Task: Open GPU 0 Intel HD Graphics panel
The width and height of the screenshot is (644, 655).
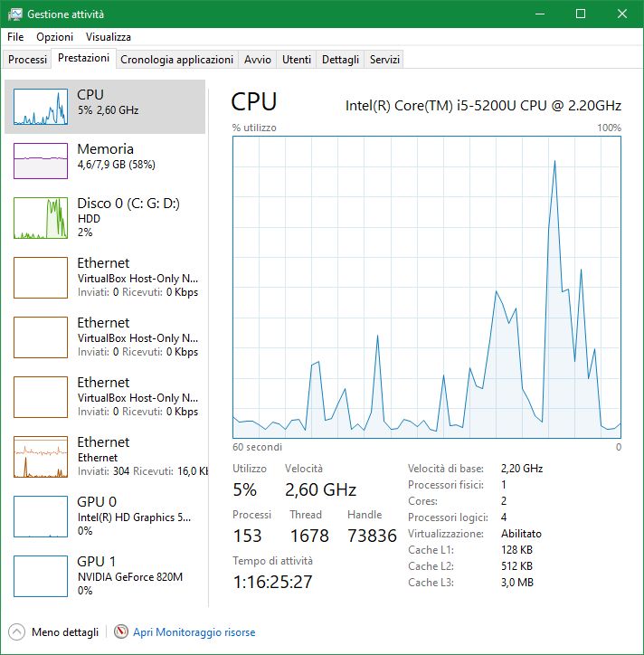Action: tap(105, 517)
